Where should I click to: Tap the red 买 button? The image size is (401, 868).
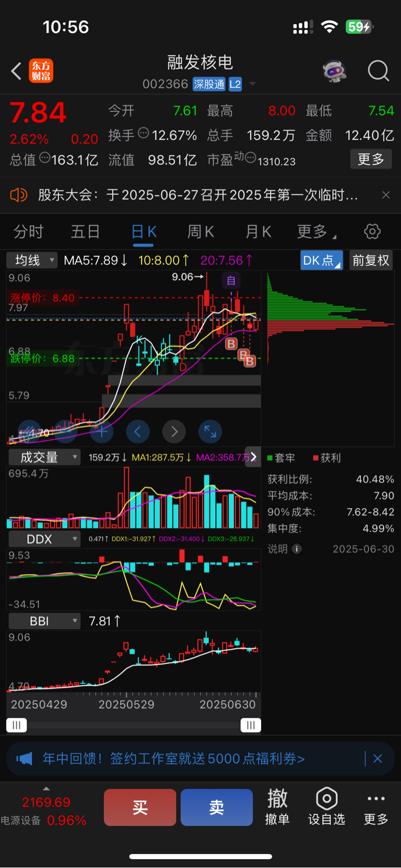tap(140, 807)
